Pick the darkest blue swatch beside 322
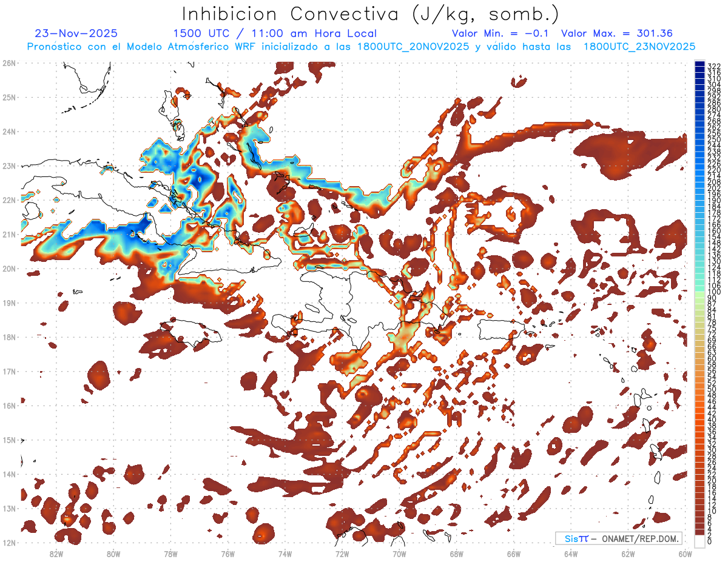 pyautogui.click(x=699, y=64)
